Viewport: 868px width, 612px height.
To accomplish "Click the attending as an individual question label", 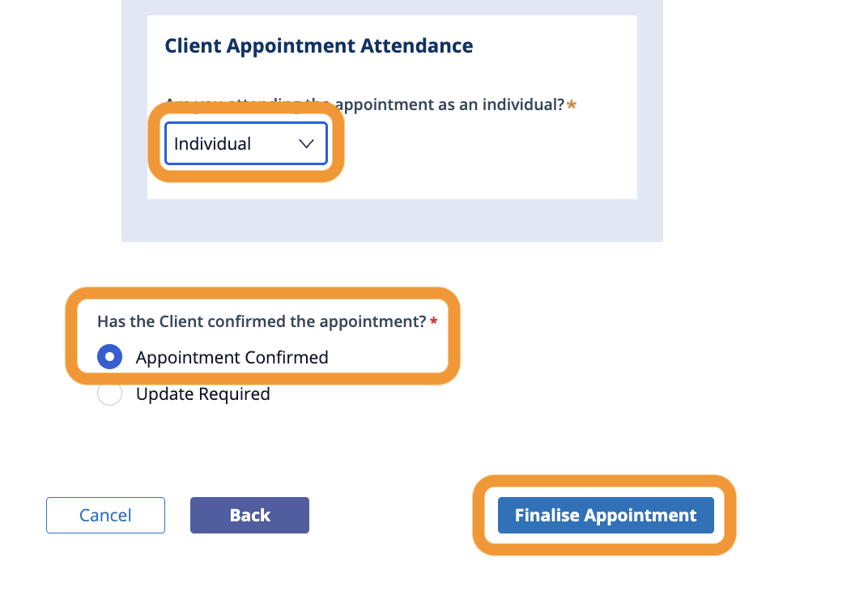I will pyautogui.click(x=449, y=104).
